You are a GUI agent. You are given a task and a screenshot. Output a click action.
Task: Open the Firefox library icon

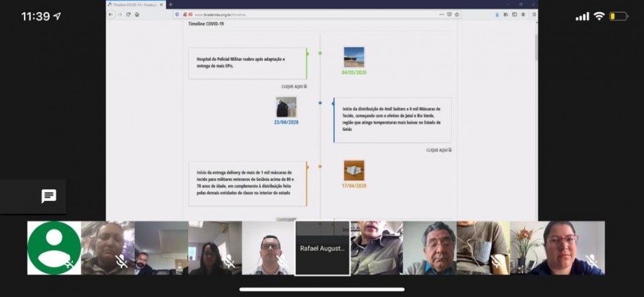pos(506,15)
